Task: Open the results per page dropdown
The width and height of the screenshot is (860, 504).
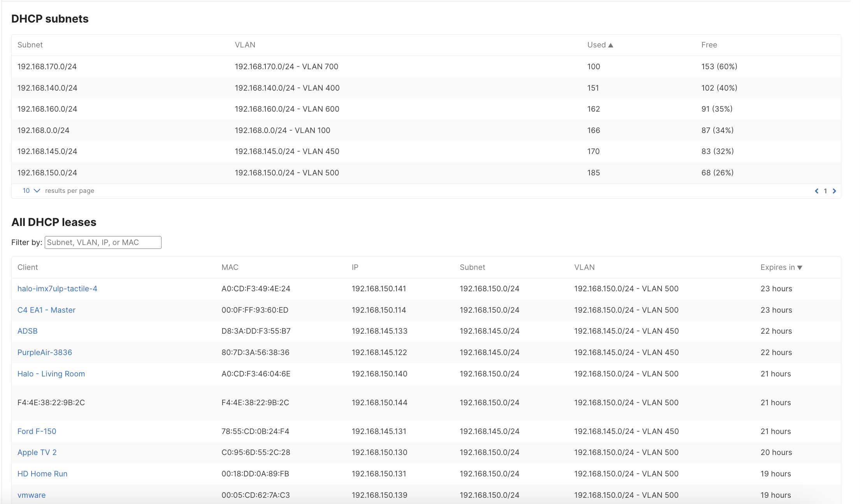Action: click(x=31, y=191)
